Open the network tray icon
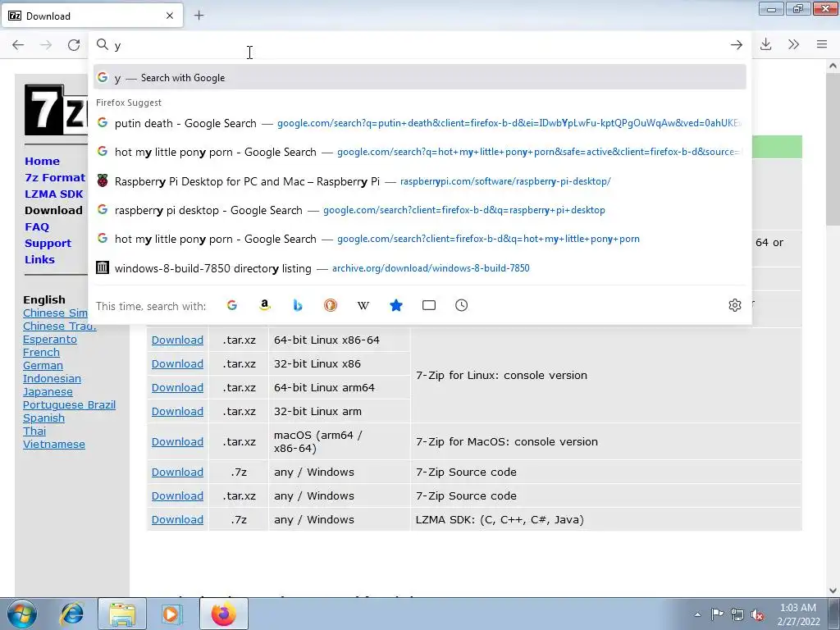This screenshot has height=630, width=840. [737, 614]
